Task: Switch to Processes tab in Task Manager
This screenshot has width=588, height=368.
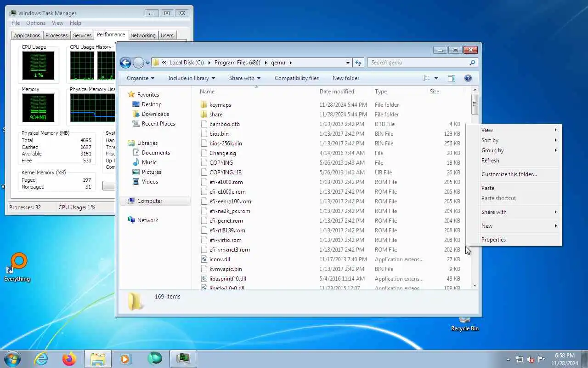Action: [x=57, y=35]
